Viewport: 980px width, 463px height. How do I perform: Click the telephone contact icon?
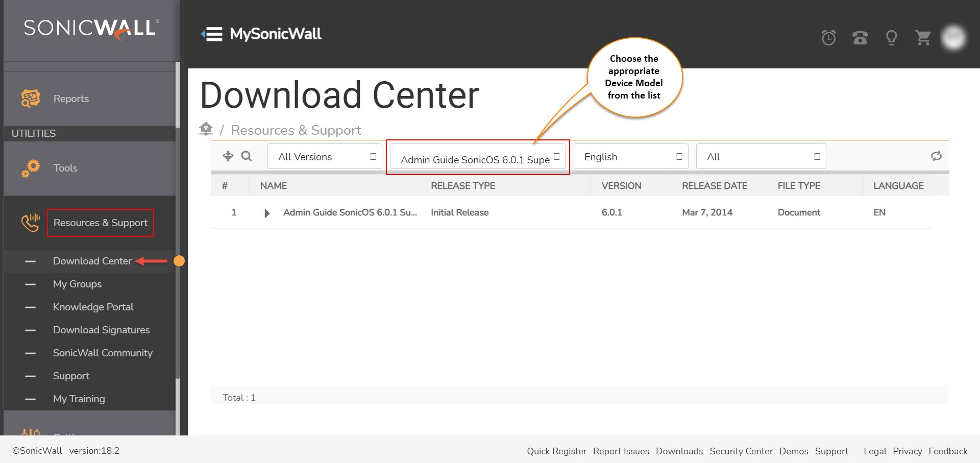[860, 38]
